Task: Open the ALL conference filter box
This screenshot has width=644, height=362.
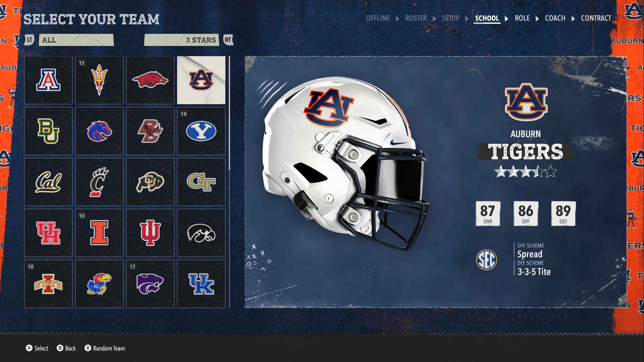Action: tap(76, 40)
